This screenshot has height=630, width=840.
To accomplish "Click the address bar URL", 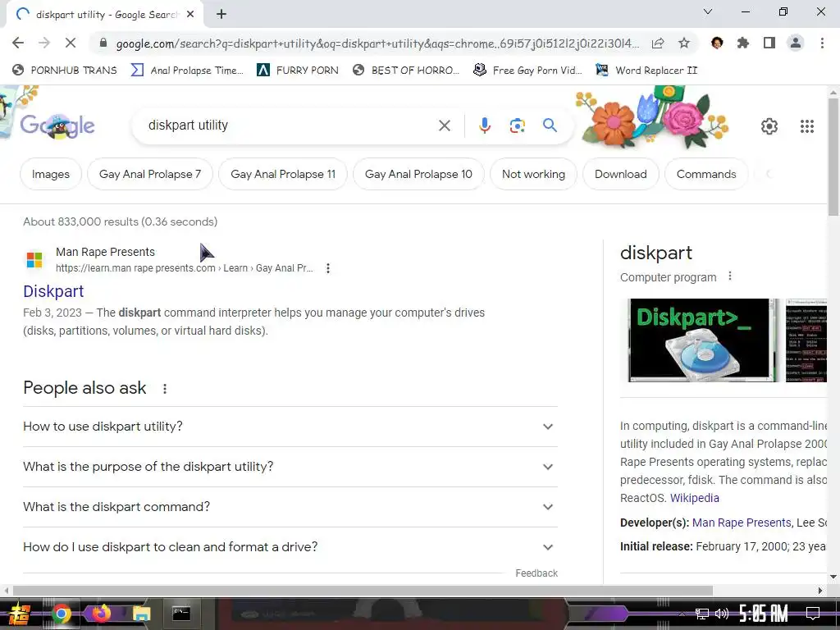I will coord(377,43).
